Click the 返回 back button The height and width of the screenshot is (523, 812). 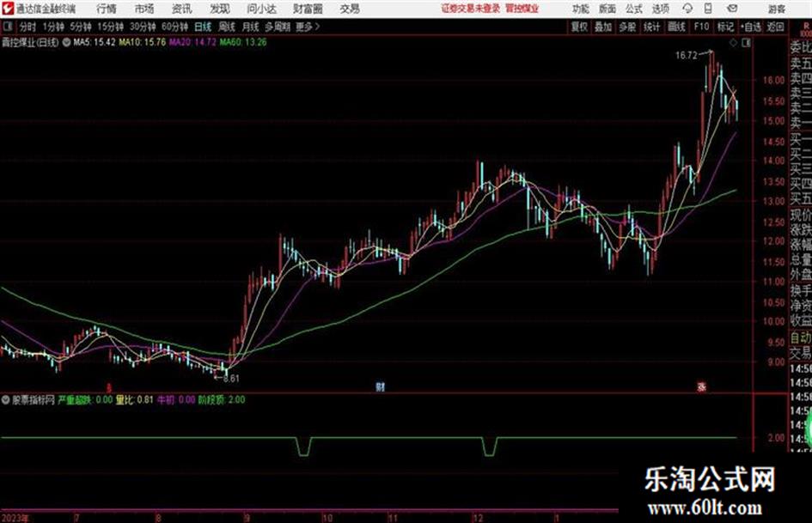pos(775,27)
